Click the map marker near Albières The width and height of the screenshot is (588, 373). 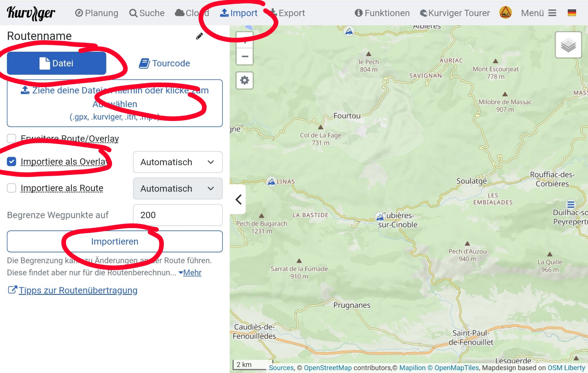point(349,31)
